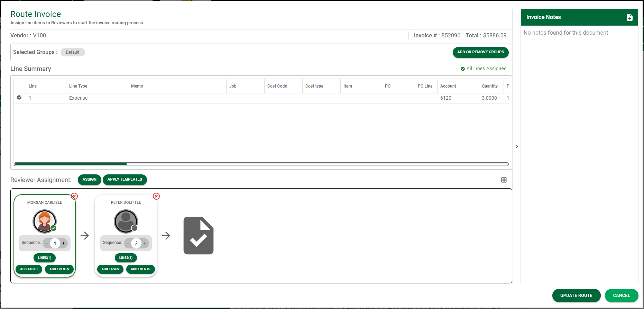Click the MORGAN CARLISLE name label
Screen dimensions: 644x309
coord(45,202)
